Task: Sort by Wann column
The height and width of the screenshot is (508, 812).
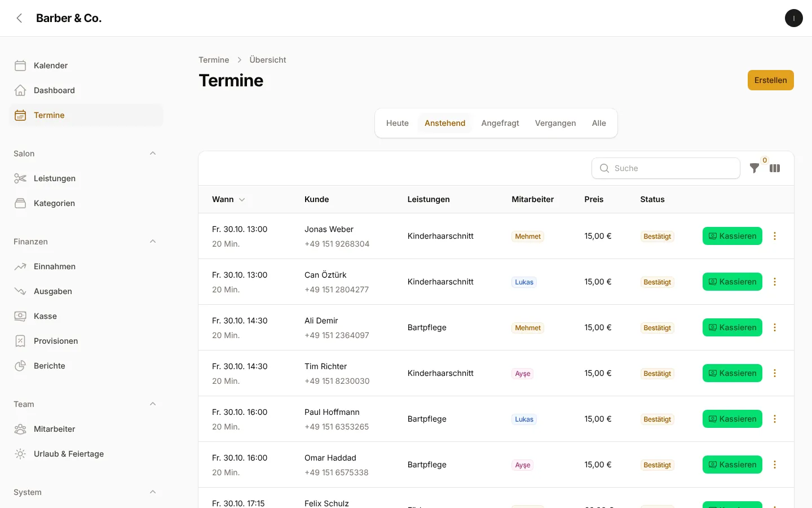Action: [228, 199]
